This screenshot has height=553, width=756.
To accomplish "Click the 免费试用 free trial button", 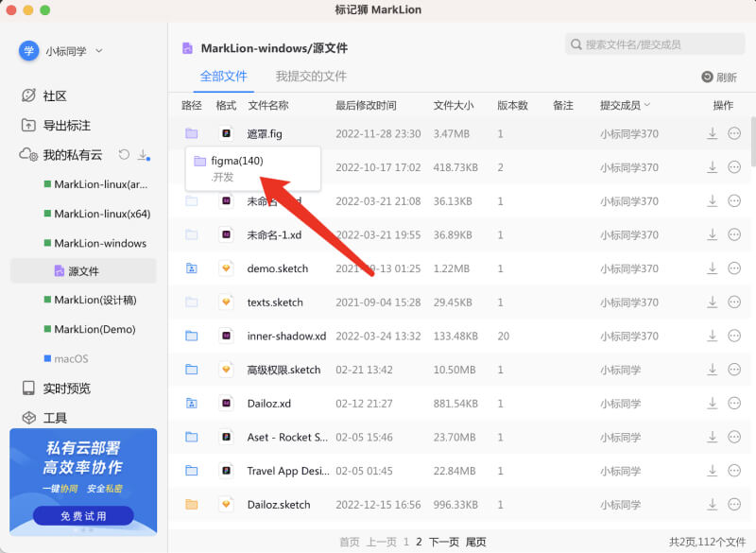I will point(82,518).
